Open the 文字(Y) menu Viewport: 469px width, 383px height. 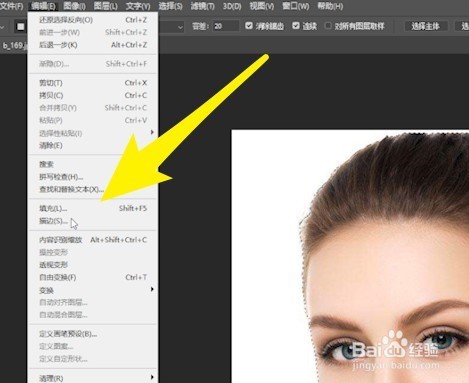pyautogui.click(x=138, y=6)
